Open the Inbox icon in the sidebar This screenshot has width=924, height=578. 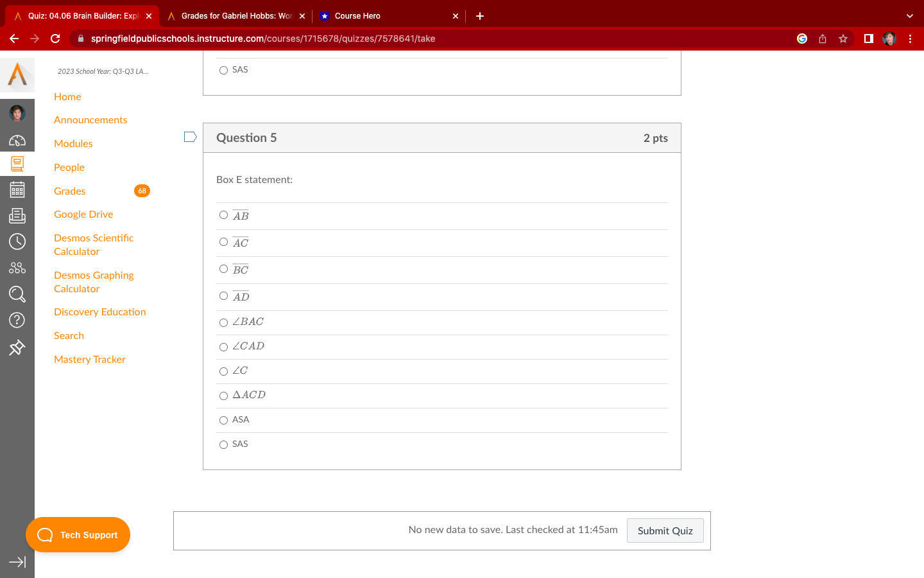click(x=17, y=215)
